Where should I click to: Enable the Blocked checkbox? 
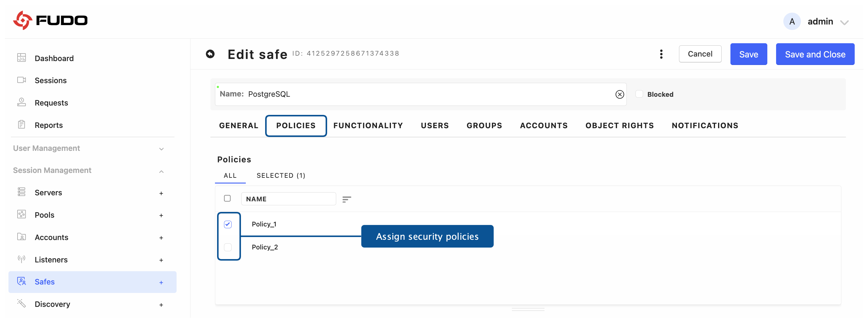coord(639,94)
